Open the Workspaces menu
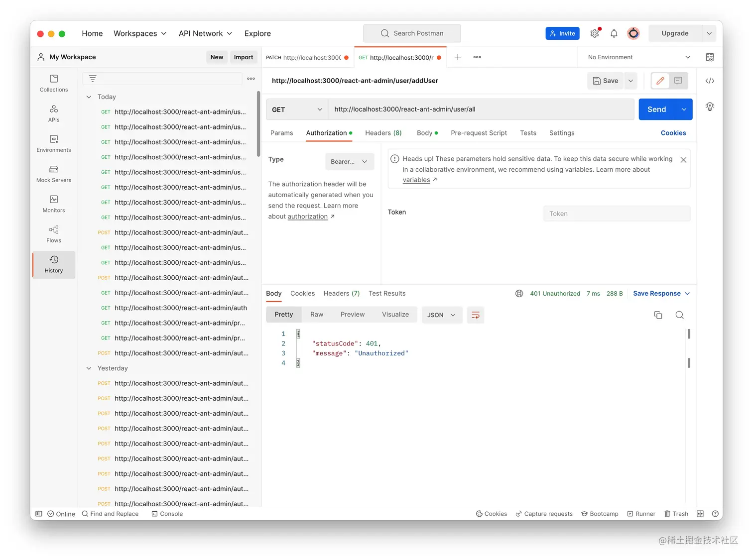 coord(140,33)
